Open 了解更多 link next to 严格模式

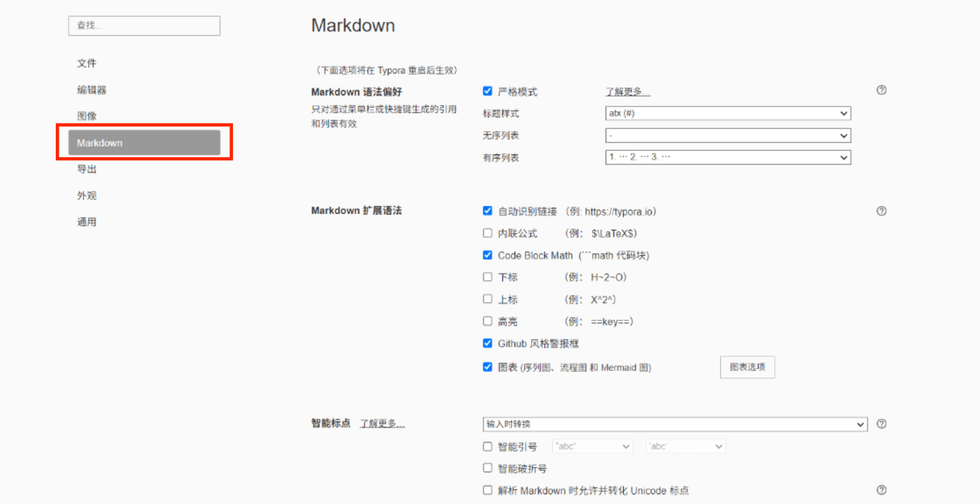coord(627,92)
